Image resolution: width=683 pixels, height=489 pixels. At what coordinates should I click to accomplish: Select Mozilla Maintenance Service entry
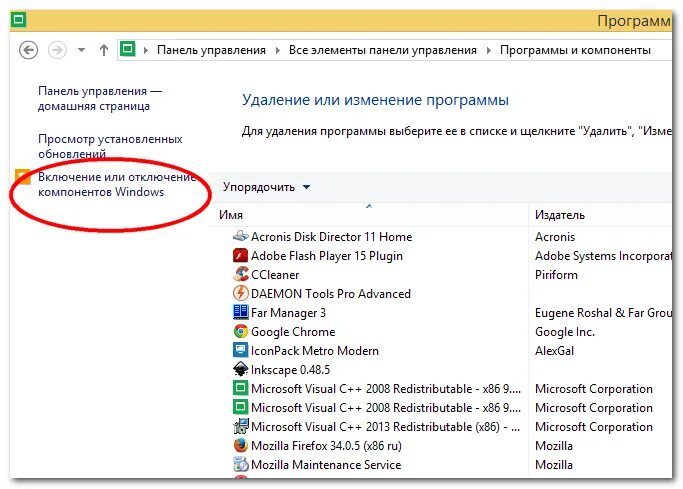point(326,465)
